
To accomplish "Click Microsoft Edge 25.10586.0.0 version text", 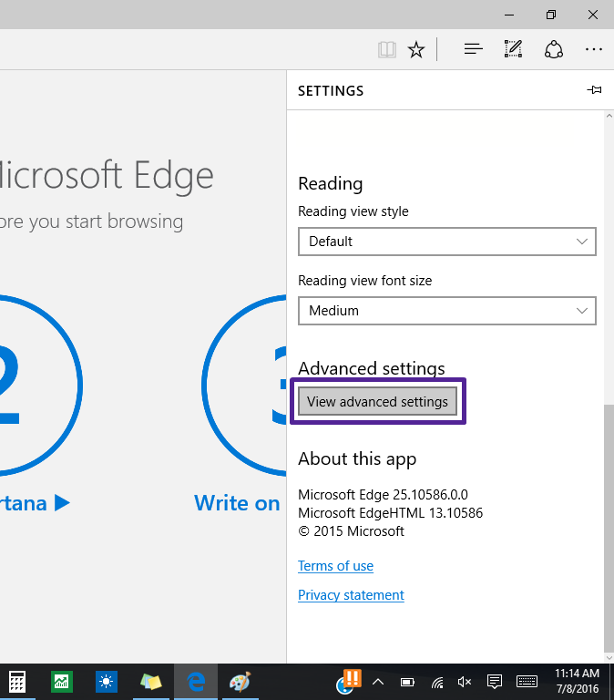I will tap(383, 495).
